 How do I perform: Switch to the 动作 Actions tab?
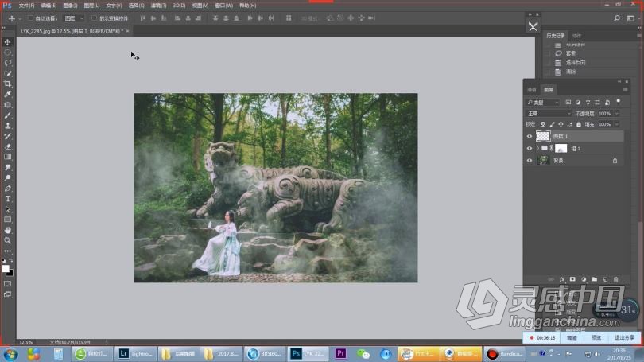tap(576, 36)
